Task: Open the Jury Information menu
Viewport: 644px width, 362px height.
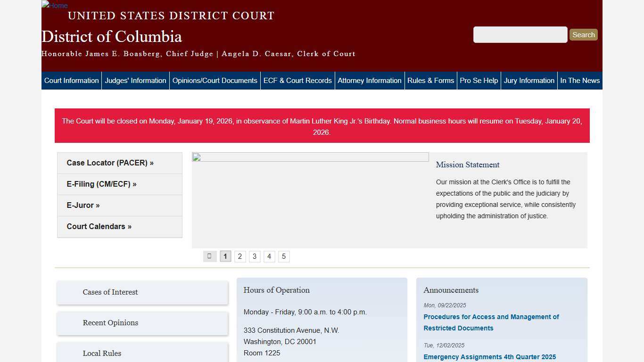Action: pos(529,80)
